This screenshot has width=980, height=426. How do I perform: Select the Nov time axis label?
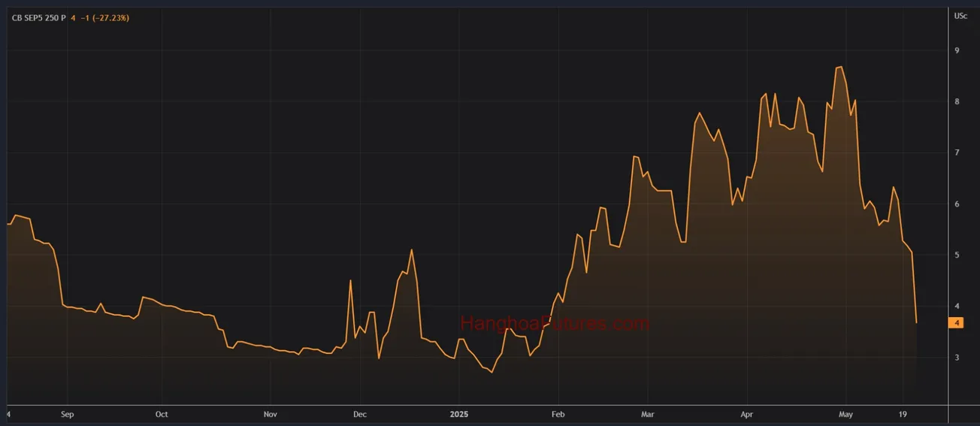point(271,414)
